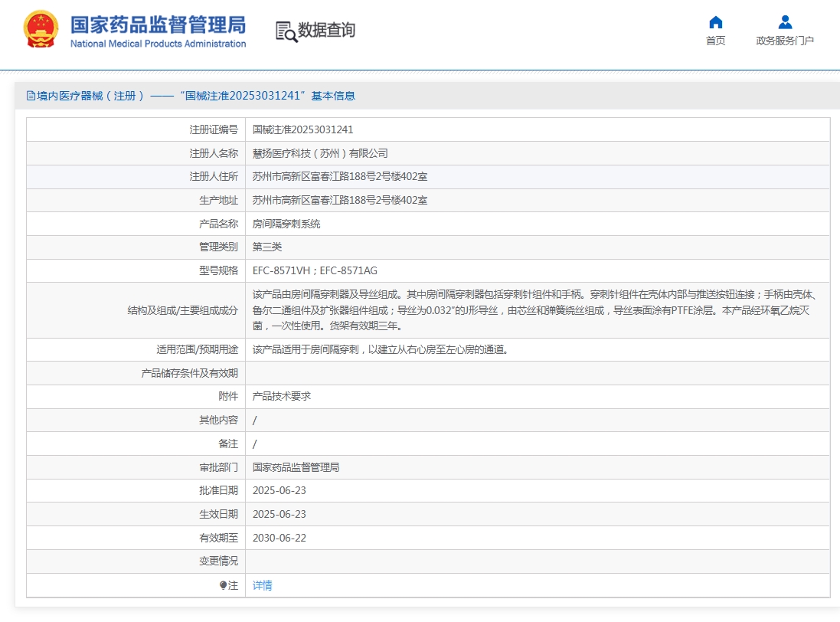Click the 结构及组成/主要组成成分 label
This screenshot has width=840, height=622.
coord(183,310)
